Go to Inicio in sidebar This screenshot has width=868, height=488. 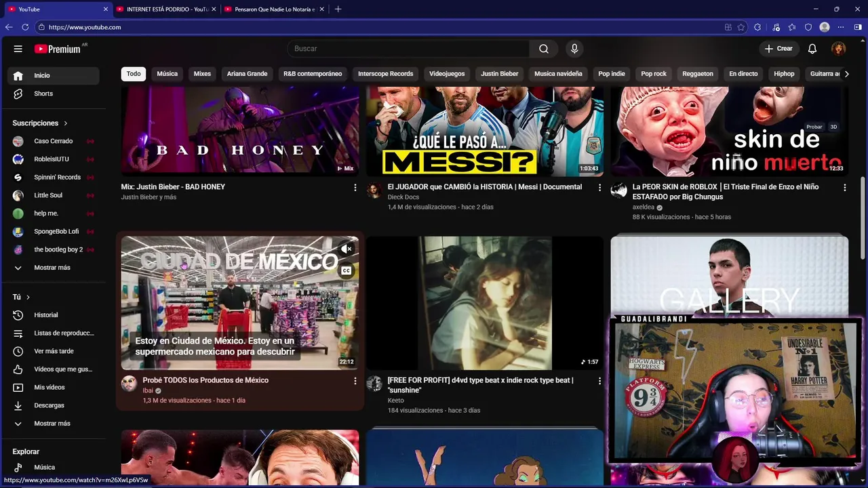pos(53,75)
